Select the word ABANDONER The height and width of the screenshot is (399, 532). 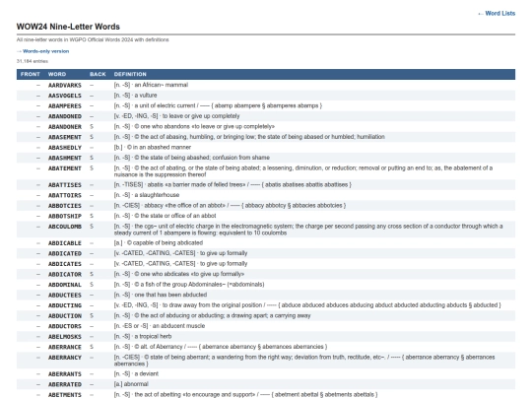tap(65, 127)
